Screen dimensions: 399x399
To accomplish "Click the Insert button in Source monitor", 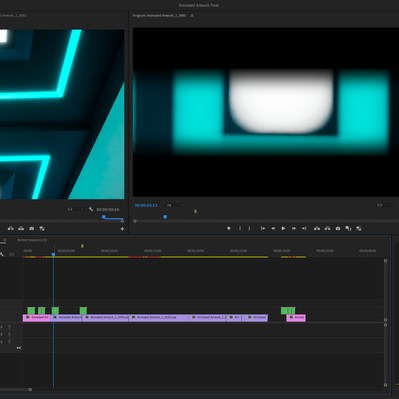I will click(x=11, y=228).
